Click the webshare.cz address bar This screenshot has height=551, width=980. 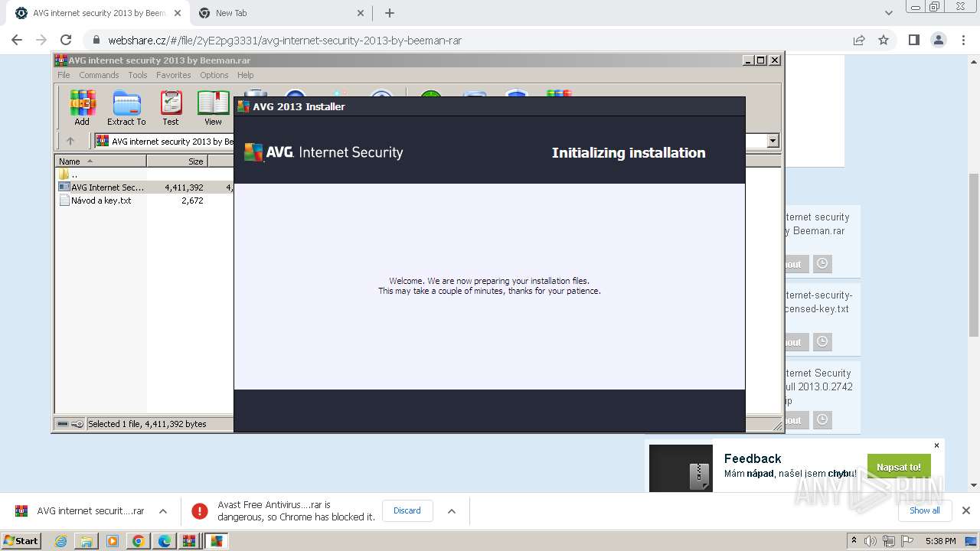click(467, 40)
